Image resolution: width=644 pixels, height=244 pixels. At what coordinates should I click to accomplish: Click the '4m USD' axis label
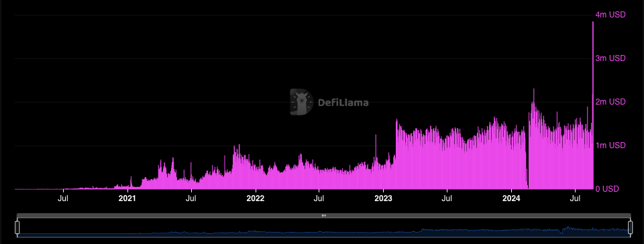point(610,15)
